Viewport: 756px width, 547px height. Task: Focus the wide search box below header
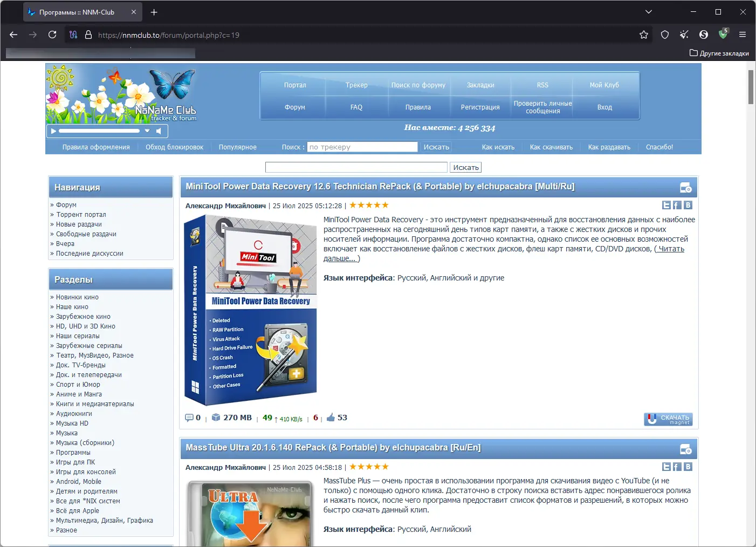[356, 167]
